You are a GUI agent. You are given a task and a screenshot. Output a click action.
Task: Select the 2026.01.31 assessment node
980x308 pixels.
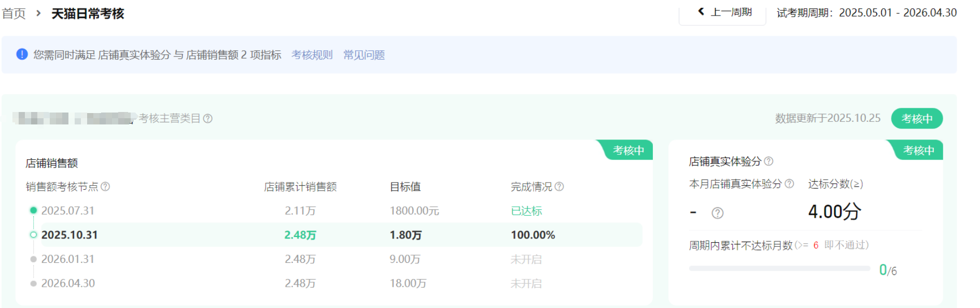pos(68,259)
